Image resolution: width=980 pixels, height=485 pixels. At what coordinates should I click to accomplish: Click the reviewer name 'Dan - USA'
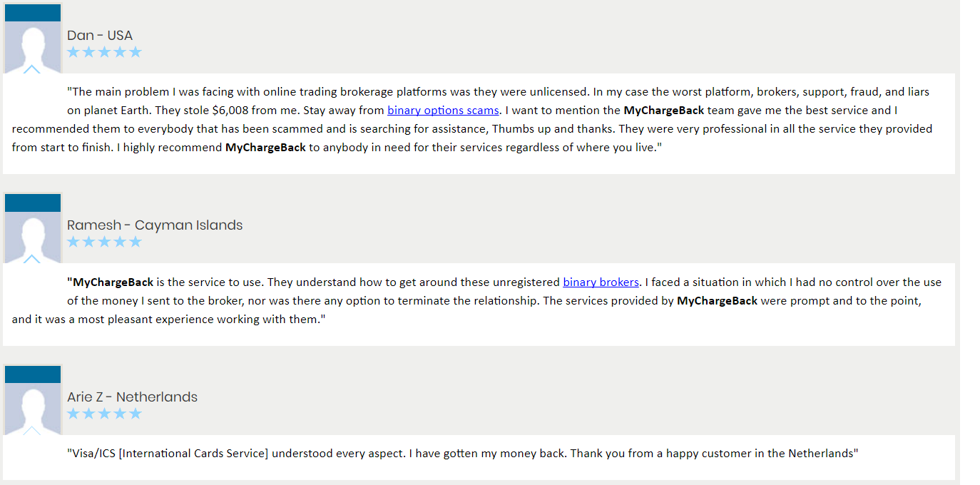point(100,35)
